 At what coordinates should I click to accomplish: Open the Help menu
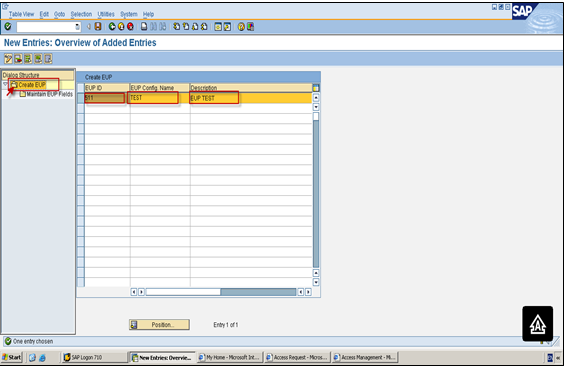click(148, 14)
